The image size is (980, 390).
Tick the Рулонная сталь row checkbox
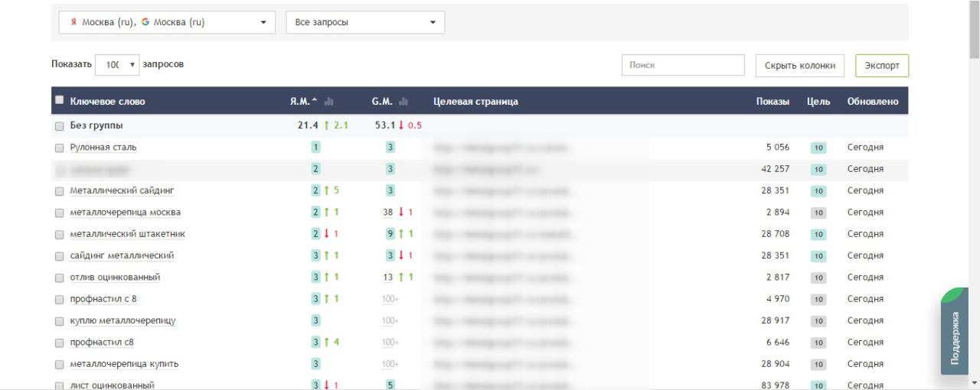tap(59, 148)
